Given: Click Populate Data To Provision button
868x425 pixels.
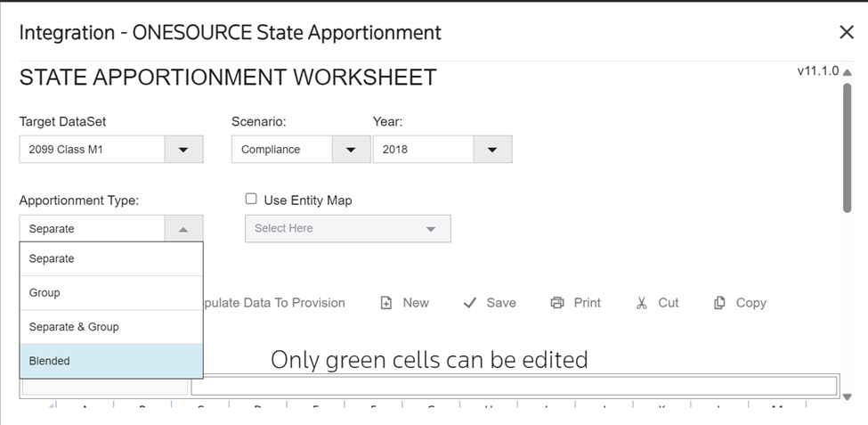Looking at the screenshot, I should click(x=274, y=303).
